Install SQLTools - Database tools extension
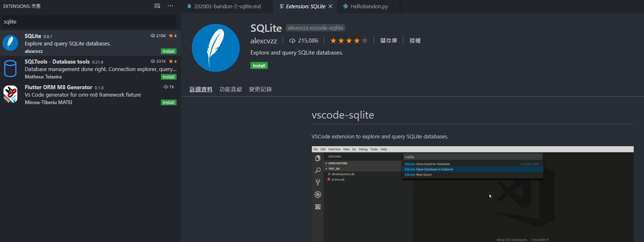This screenshot has width=644, height=242. (168, 77)
